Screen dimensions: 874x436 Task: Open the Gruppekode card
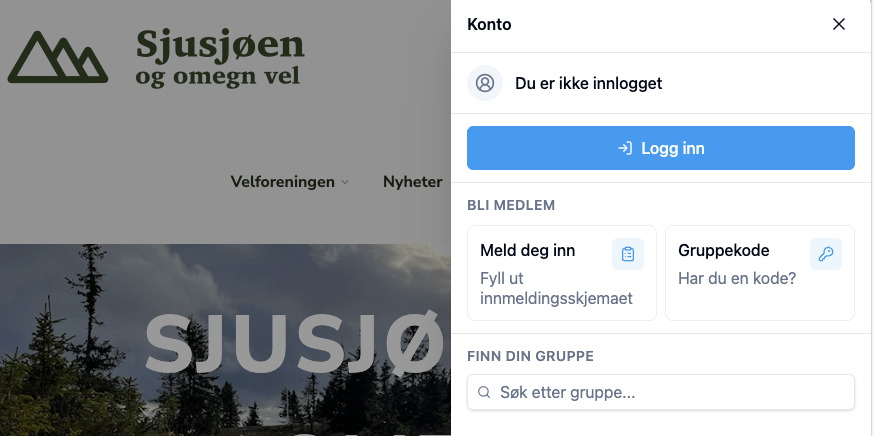click(x=760, y=273)
